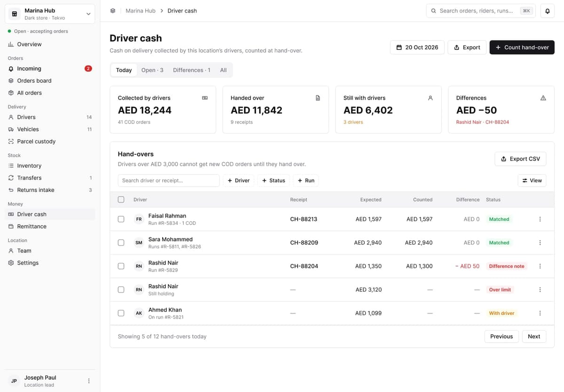Open row menu for the Over limit row
The image size is (564, 392).
coord(540,290)
